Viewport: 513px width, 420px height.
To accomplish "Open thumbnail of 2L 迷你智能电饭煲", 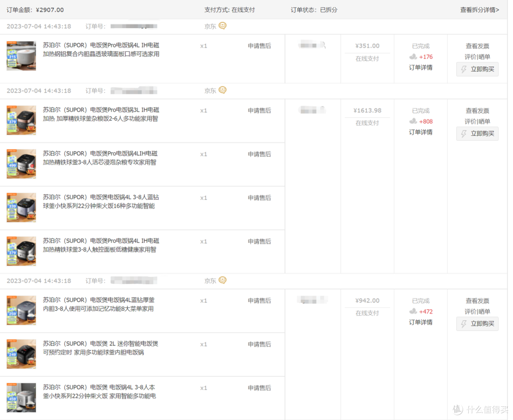I will point(21,354).
